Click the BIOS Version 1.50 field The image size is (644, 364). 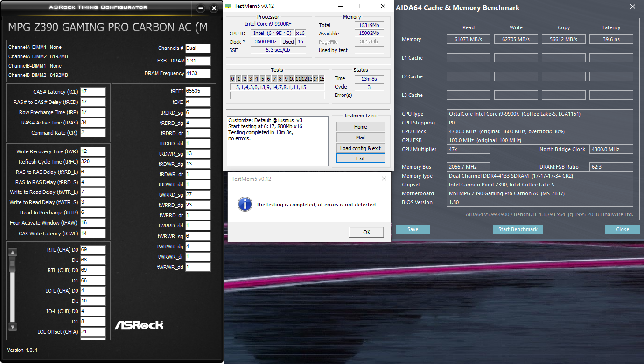540,202
